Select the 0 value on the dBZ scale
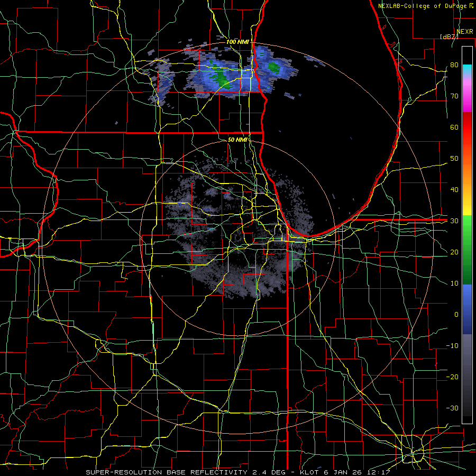Viewport: 476px width, 476px height. 456,315
